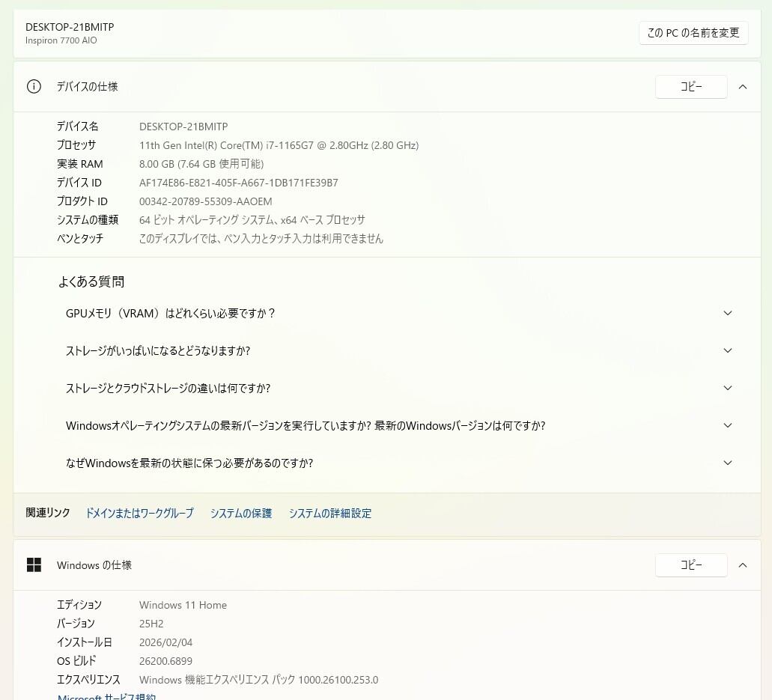772x700 pixels.
Task: Click the プロセッサ value i7-1165G7 text
Action: (279, 145)
